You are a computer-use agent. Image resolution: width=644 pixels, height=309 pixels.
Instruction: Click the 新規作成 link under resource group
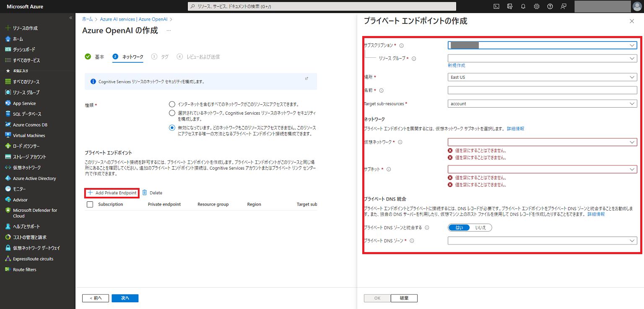coord(457,65)
